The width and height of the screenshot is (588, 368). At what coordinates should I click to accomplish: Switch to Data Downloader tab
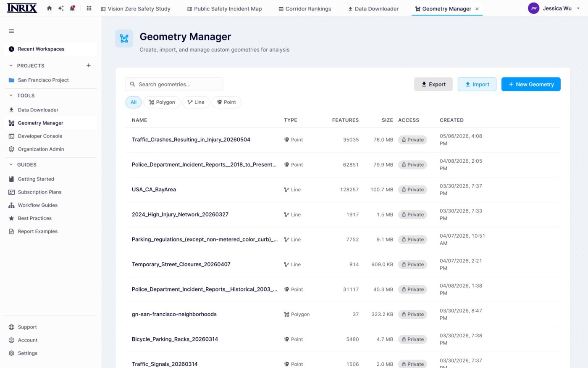pyautogui.click(x=373, y=8)
